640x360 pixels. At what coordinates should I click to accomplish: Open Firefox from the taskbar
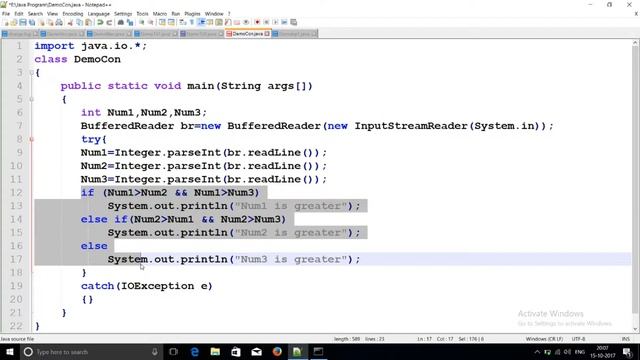277,352
